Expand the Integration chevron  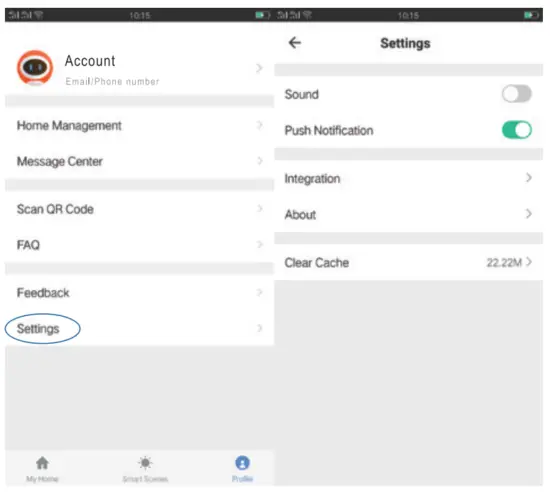[x=529, y=178]
